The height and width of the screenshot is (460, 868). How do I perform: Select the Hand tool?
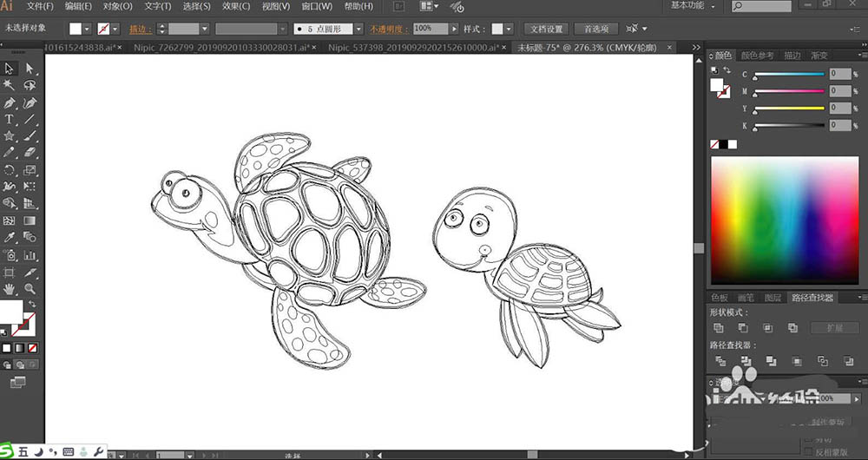pos(9,288)
